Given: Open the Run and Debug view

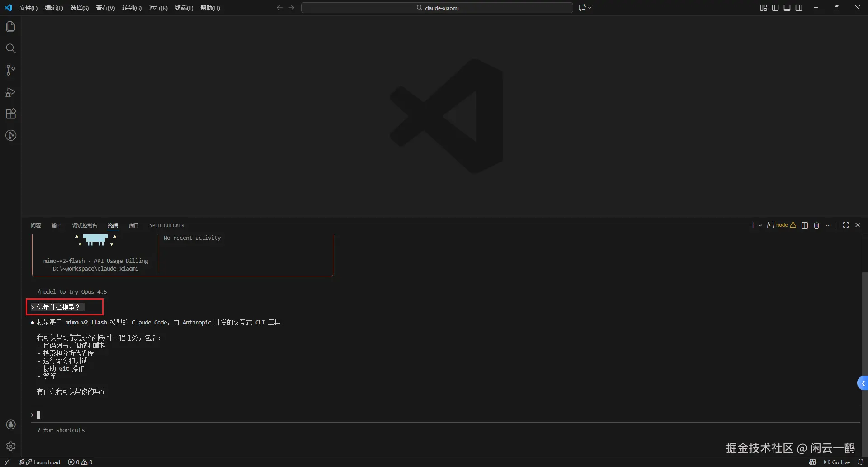Looking at the screenshot, I should 11,92.
